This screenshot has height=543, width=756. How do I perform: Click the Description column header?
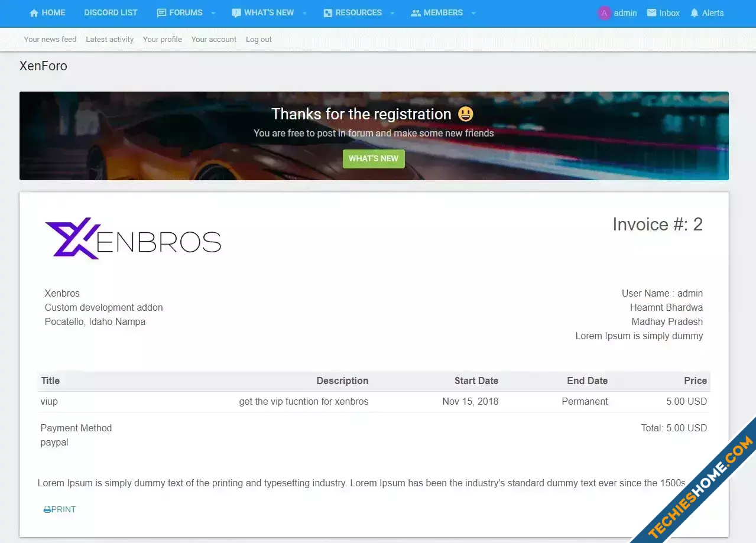click(342, 381)
